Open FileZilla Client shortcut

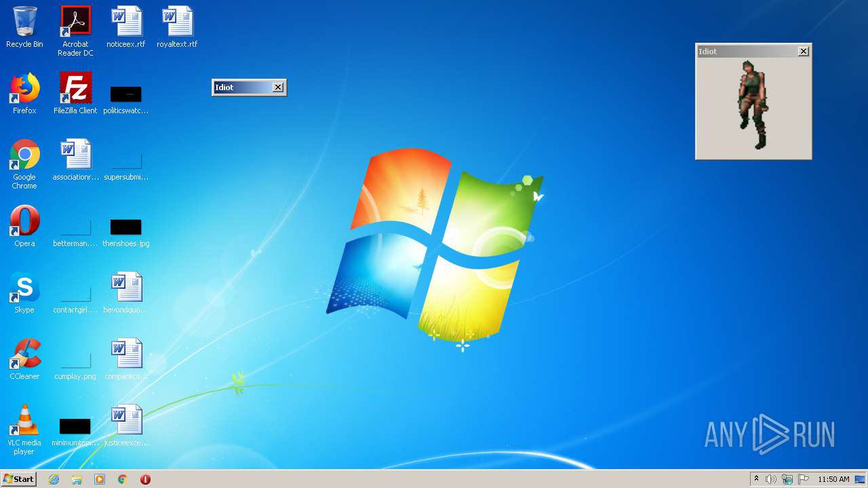pyautogui.click(x=75, y=94)
